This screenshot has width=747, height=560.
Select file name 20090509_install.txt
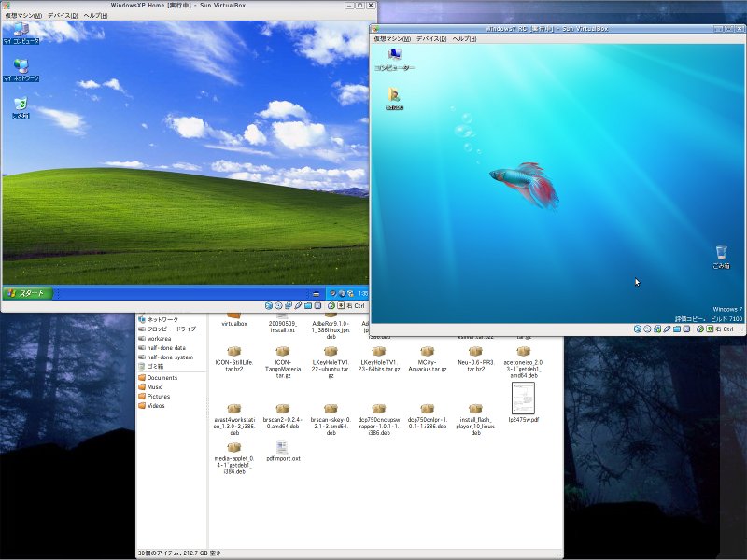(x=283, y=327)
